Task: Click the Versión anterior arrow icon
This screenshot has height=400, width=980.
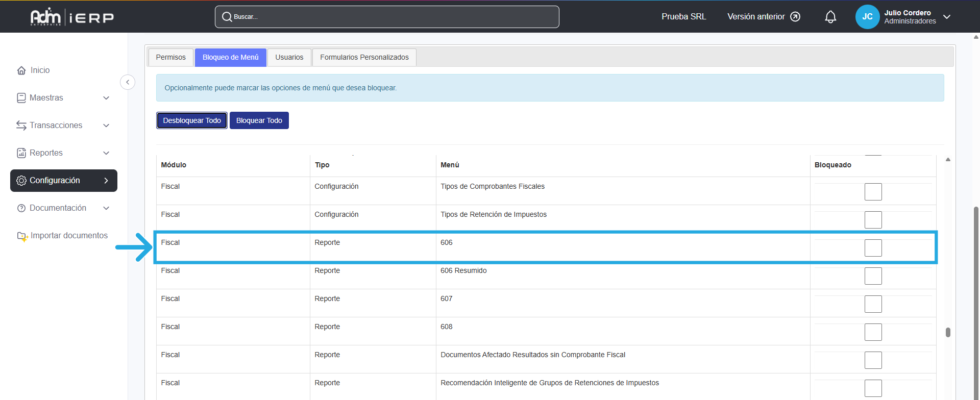Action: [x=795, y=17]
